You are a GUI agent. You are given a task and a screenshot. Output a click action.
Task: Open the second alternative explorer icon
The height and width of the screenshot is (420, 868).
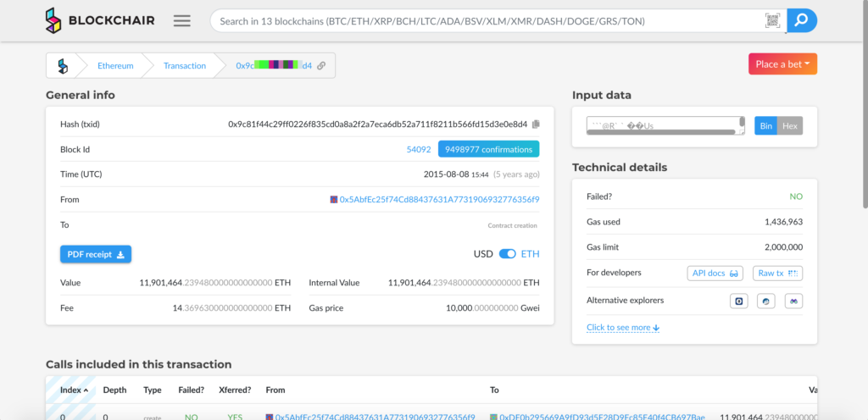(x=766, y=301)
